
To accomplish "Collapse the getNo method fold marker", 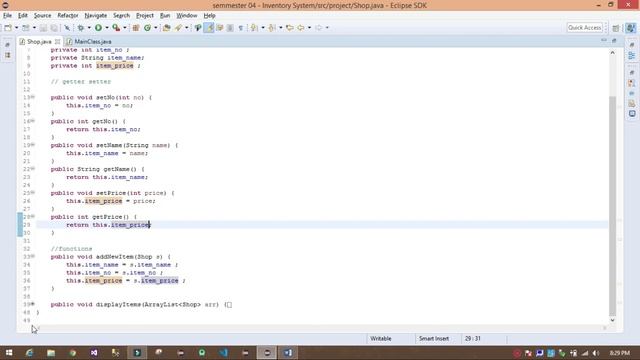I will (33, 121).
